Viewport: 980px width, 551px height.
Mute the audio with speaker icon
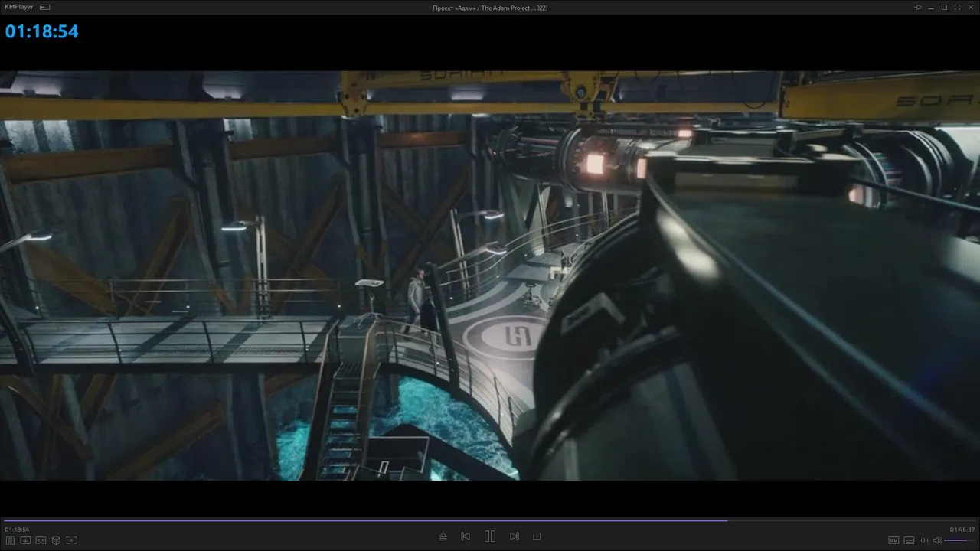(937, 540)
